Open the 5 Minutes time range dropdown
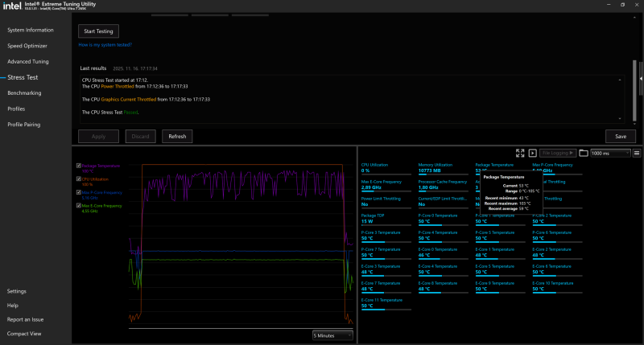This screenshot has height=345, width=644. coord(332,335)
